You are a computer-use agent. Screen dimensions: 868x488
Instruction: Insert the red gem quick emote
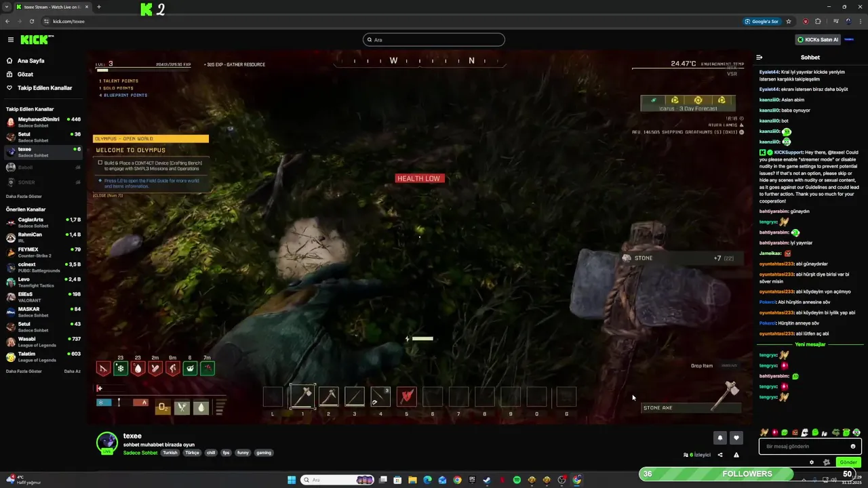[x=774, y=432]
